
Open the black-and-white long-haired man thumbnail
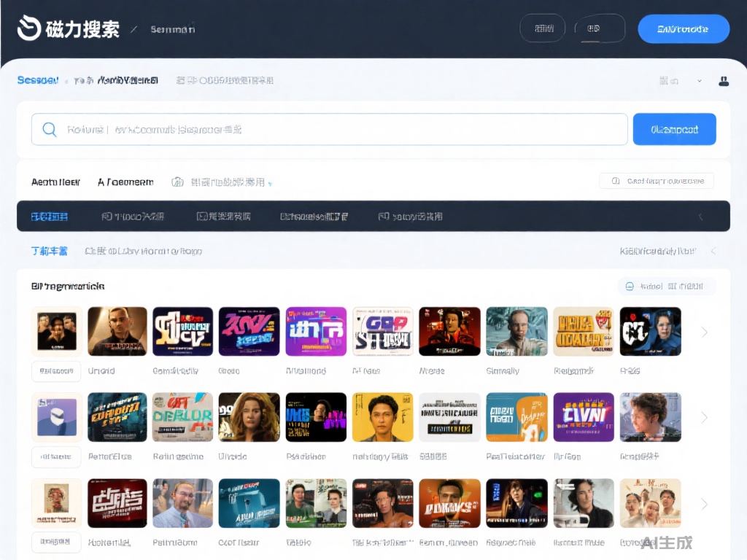tap(584, 503)
